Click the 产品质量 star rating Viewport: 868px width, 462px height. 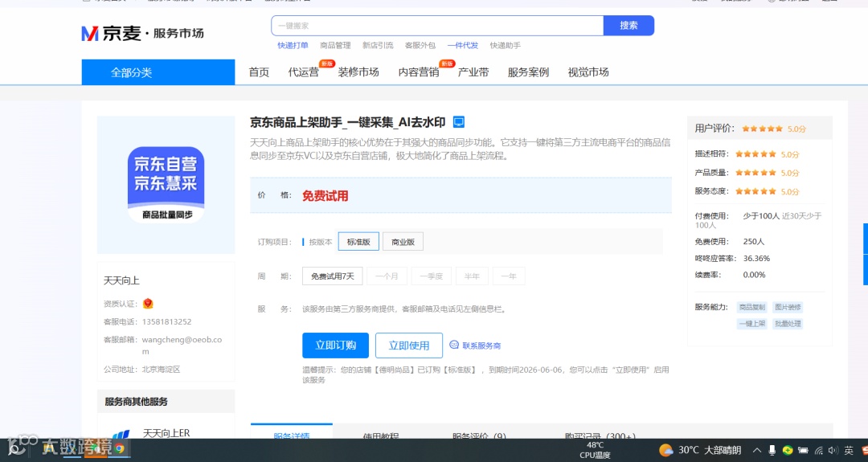(x=755, y=173)
